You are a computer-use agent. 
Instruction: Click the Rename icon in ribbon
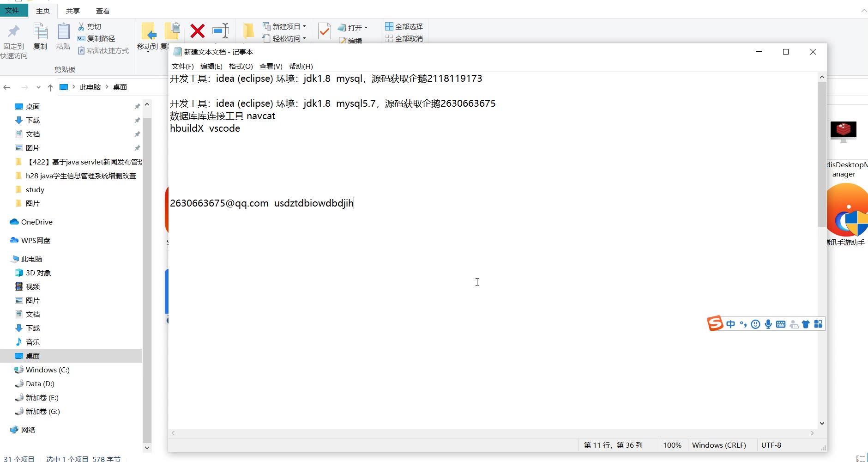(221, 31)
